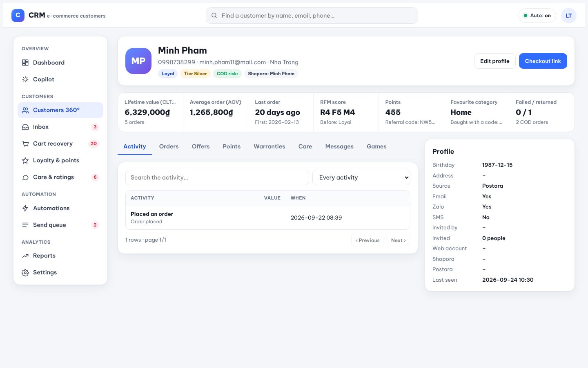The image size is (588, 368).
Task: Go to the Messages tab
Action: pyautogui.click(x=339, y=146)
